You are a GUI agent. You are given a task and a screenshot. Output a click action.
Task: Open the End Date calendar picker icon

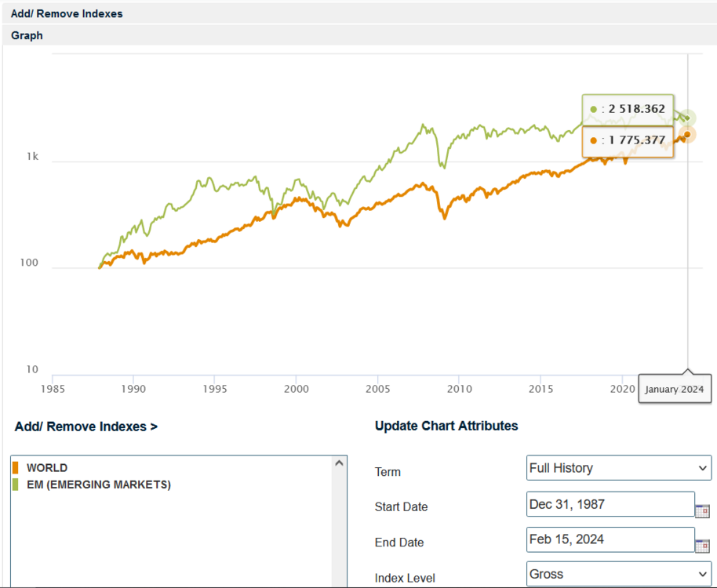pyautogui.click(x=702, y=546)
